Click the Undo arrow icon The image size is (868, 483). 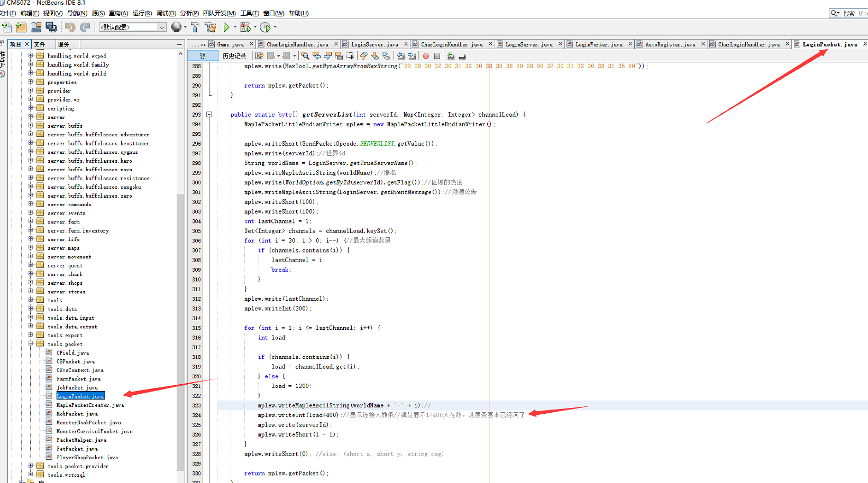70,27
